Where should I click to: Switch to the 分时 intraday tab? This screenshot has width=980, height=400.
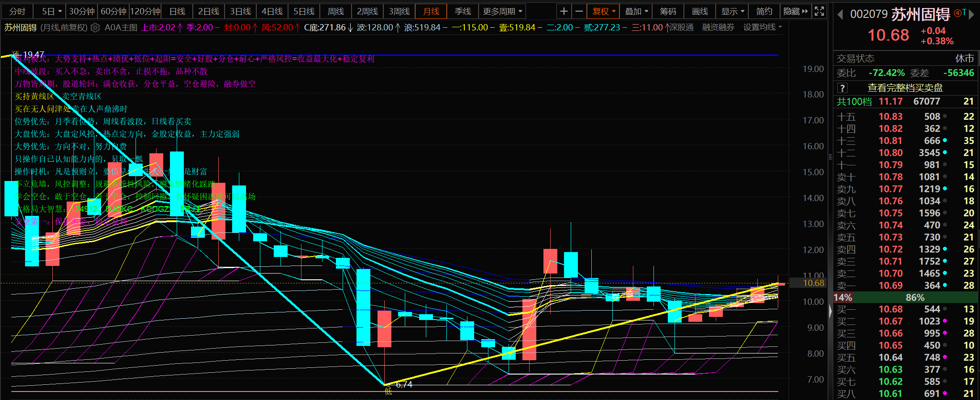(17, 11)
